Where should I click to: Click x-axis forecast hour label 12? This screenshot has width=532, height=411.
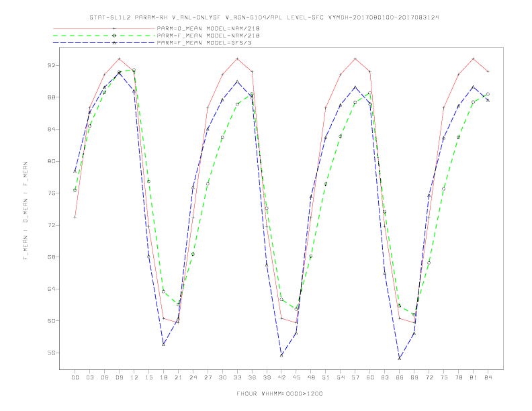[134, 377]
